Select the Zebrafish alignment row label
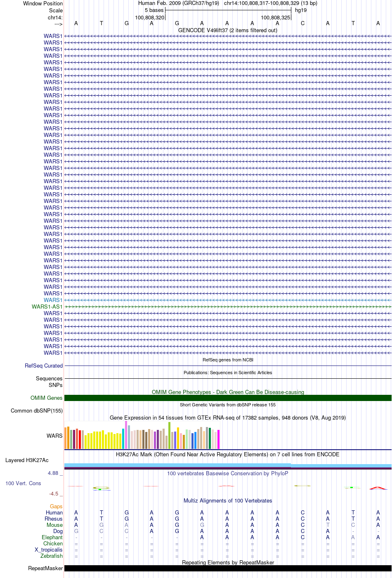The height and width of the screenshot is (578, 392). [52, 556]
